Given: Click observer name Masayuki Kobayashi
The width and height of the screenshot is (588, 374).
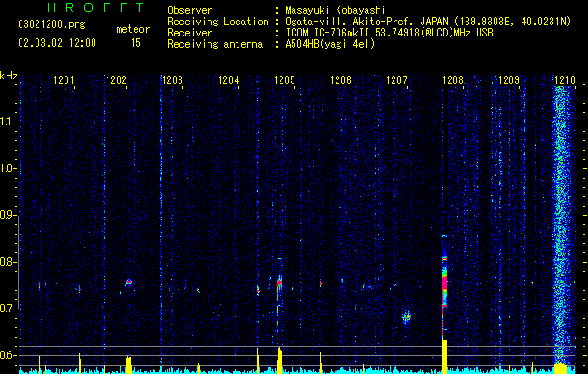Looking at the screenshot, I should (335, 10).
